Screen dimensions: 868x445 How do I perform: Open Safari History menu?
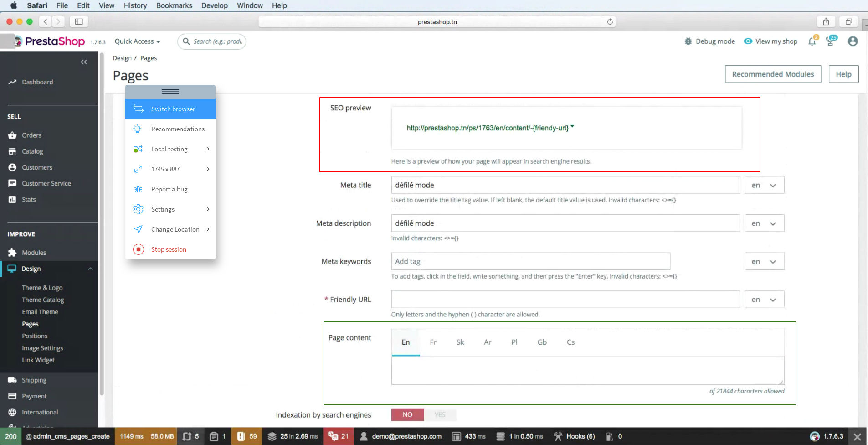[135, 5]
